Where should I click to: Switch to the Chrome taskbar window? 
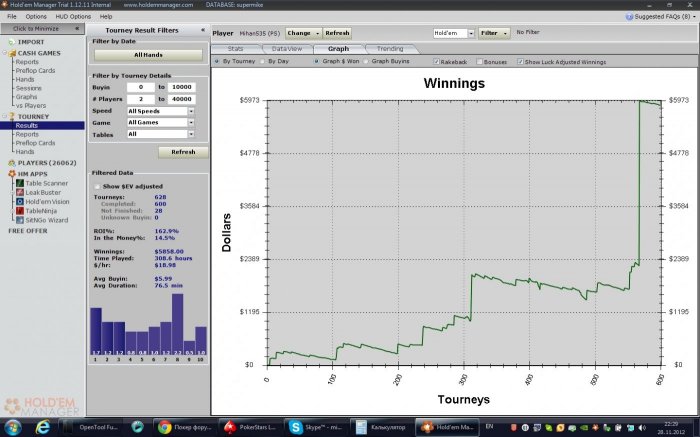(184, 427)
